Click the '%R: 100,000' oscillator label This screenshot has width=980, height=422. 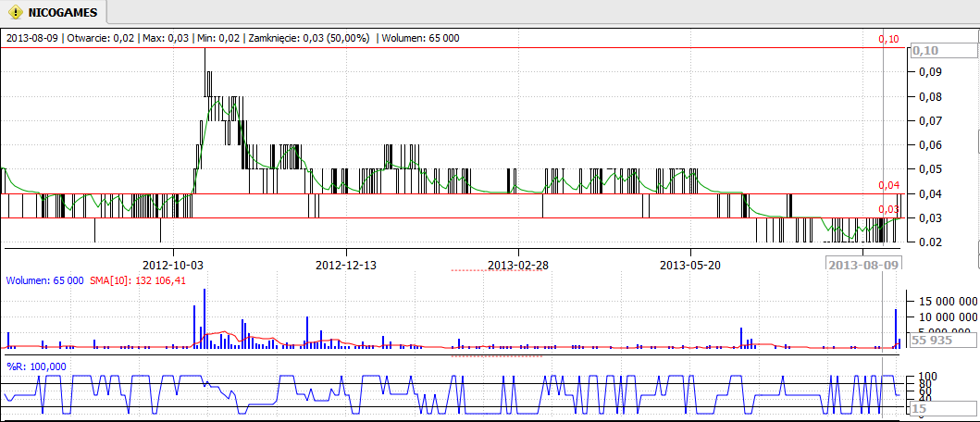[x=36, y=366]
